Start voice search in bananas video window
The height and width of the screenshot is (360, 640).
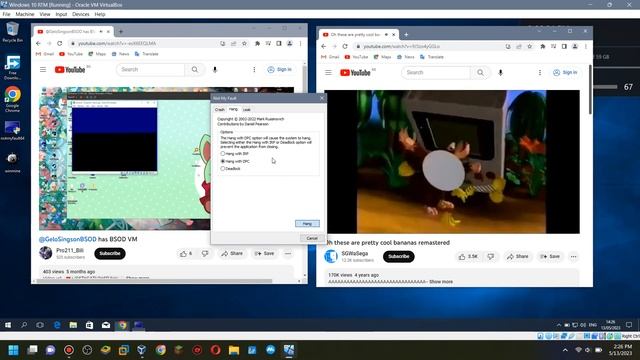(x=500, y=73)
